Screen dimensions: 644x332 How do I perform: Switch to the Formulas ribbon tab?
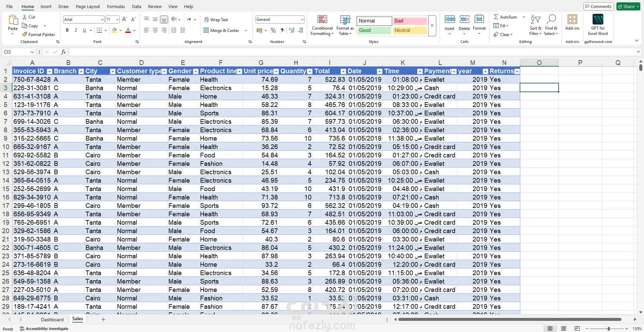[116, 6]
